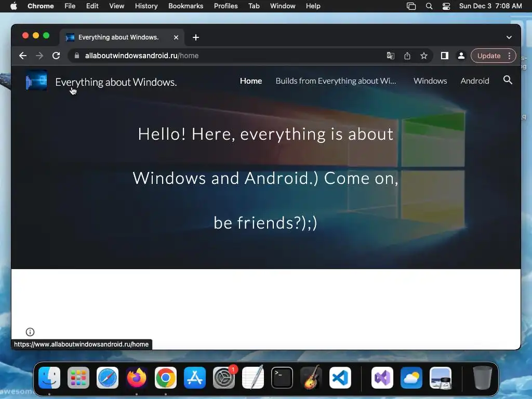Open the Android navigation link
The width and height of the screenshot is (532, 399).
(x=475, y=81)
